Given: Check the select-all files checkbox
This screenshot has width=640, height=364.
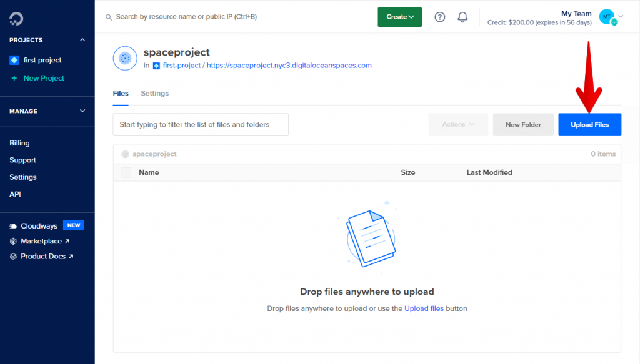Looking at the screenshot, I should [125, 172].
